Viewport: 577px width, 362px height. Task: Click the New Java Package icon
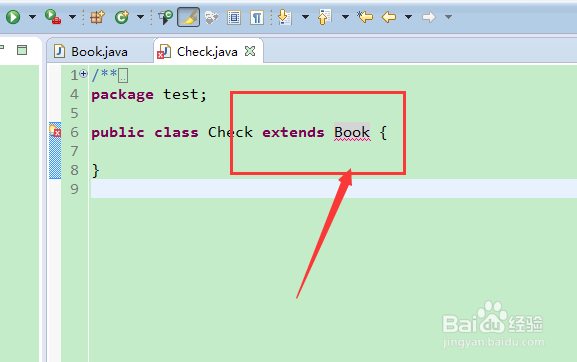coord(98,17)
